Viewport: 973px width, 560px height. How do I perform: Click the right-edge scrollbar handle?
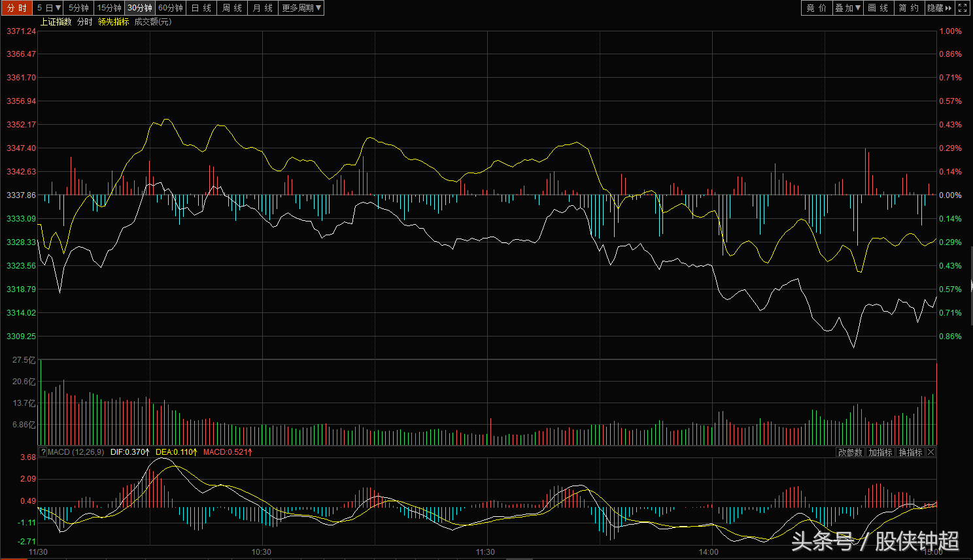click(x=971, y=286)
